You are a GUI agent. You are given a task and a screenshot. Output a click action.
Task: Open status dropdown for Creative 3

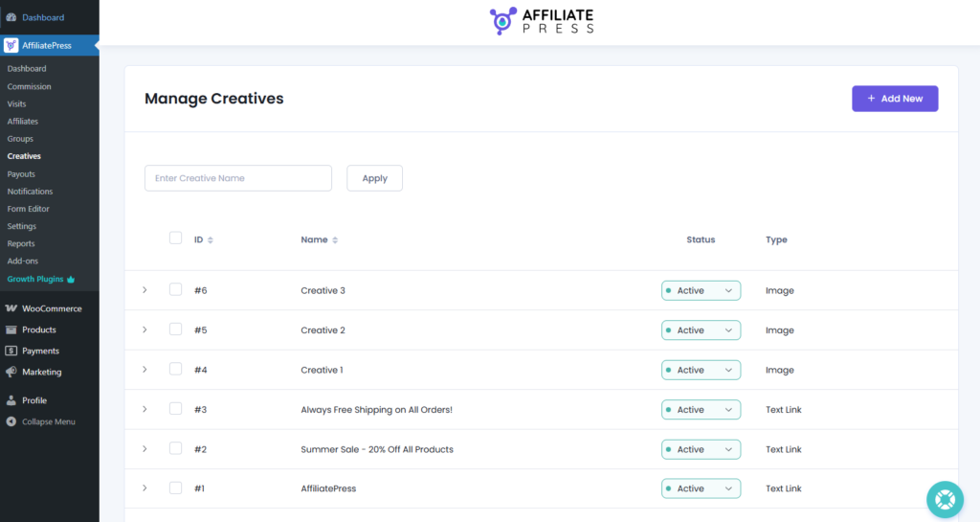coord(702,291)
